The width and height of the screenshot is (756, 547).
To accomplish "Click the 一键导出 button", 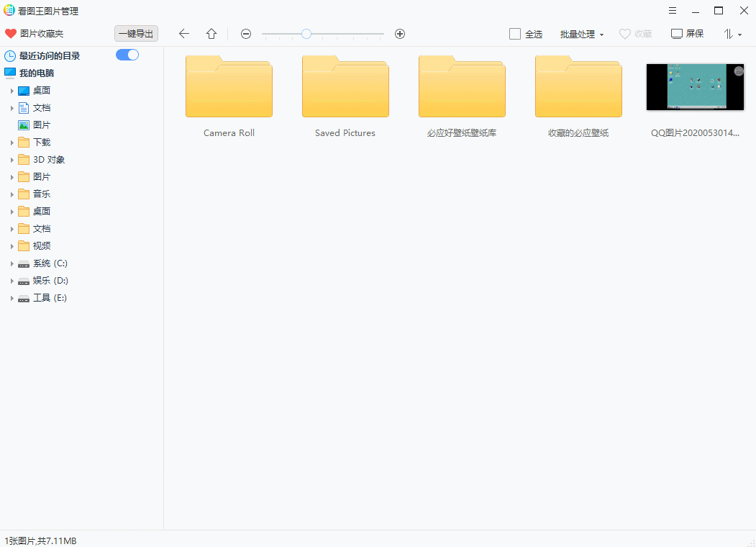I will (137, 34).
